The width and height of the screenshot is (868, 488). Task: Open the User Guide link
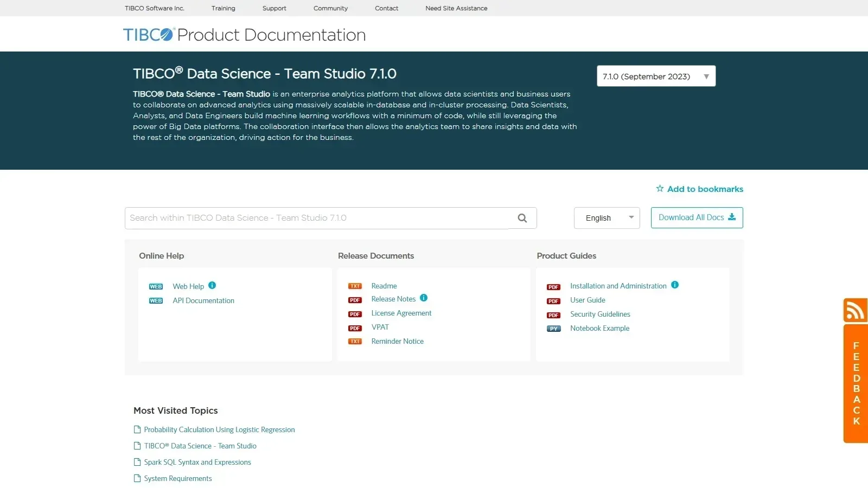click(588, 300)
